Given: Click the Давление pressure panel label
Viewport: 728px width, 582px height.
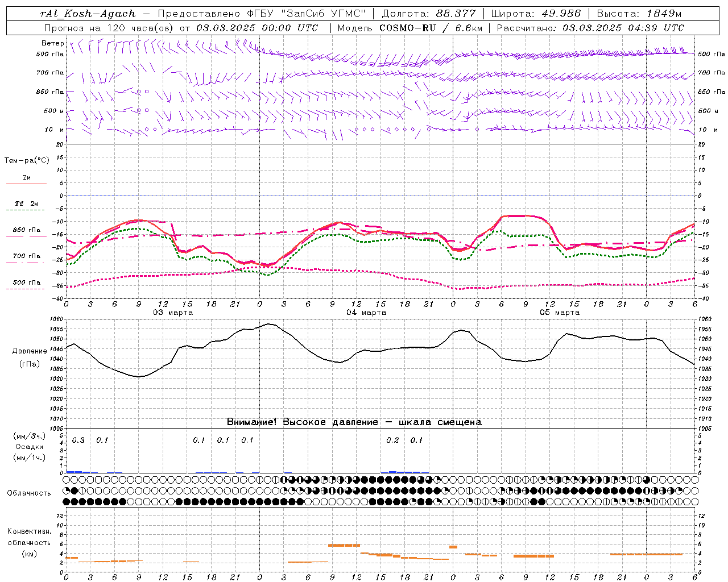Looking at the screenshot, I should [x=30, y=351].
